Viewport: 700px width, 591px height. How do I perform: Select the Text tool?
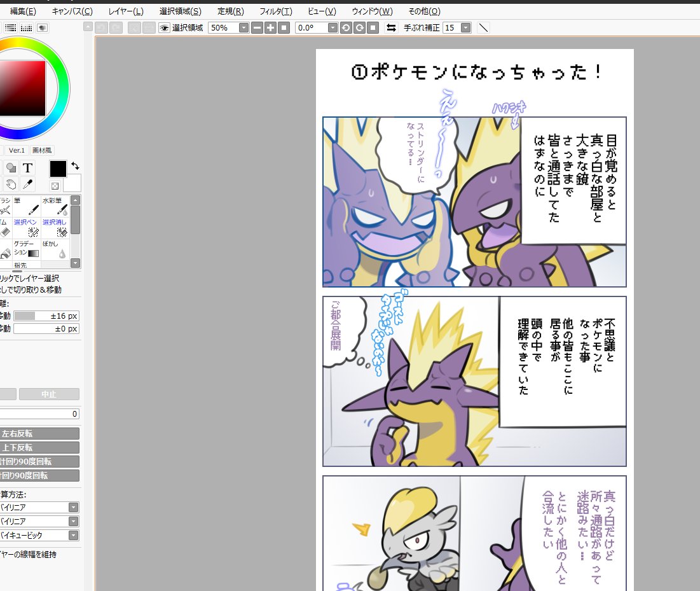pos(28,168)
